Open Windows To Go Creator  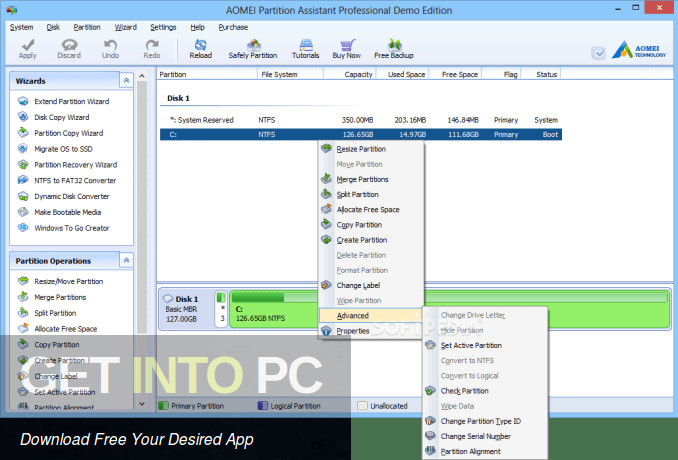[72, 228]
